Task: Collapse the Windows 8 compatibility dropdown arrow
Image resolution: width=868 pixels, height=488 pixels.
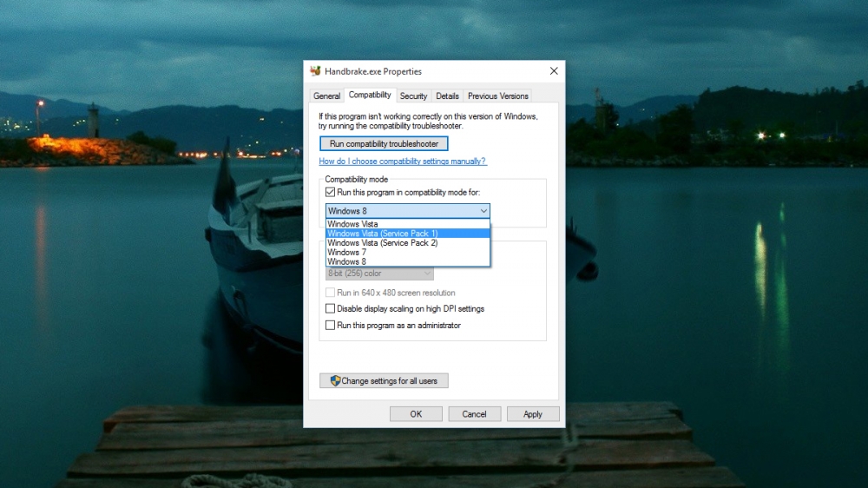Action: (483, 211)
